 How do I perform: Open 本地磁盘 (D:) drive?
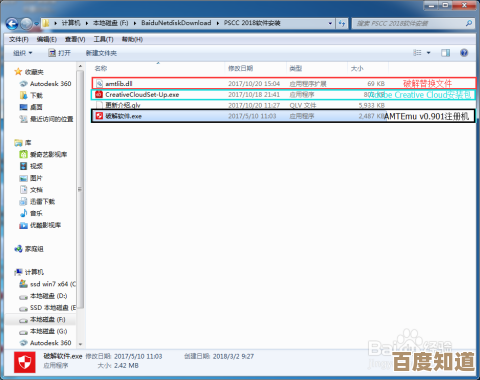point(48,296)
